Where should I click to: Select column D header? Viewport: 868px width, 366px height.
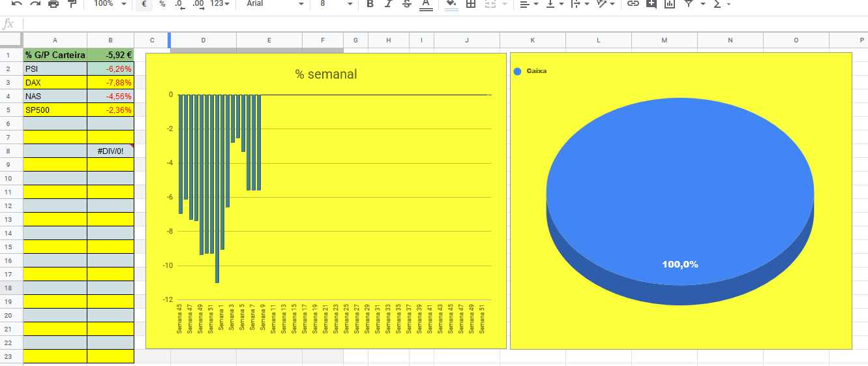point(203,40)
